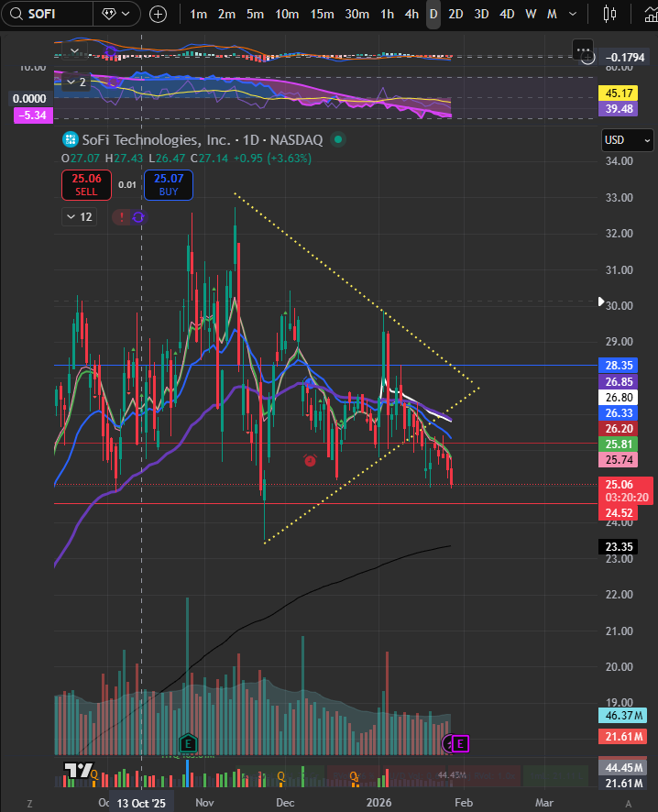Click the 13 Oct '25 crosshair date label
658x812 pixels.
(141, 803)
